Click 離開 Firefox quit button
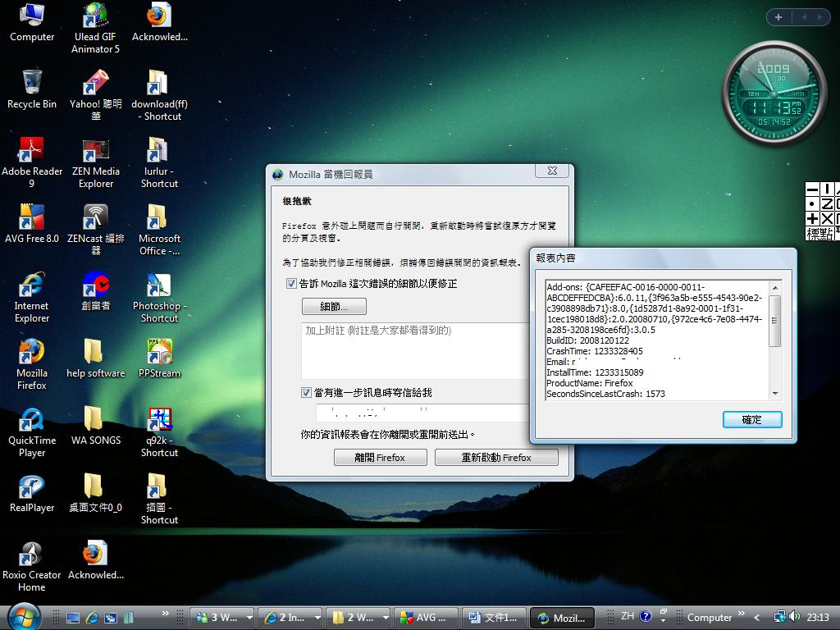 coord(381,458)
